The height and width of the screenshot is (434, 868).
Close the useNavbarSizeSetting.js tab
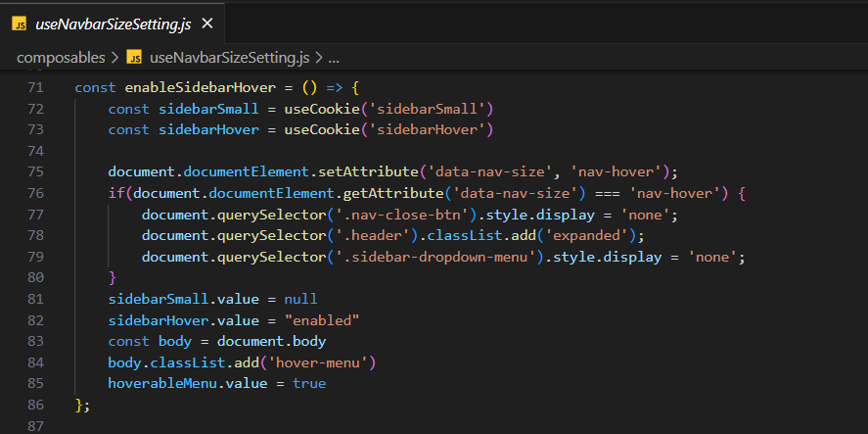click(206, 23)
